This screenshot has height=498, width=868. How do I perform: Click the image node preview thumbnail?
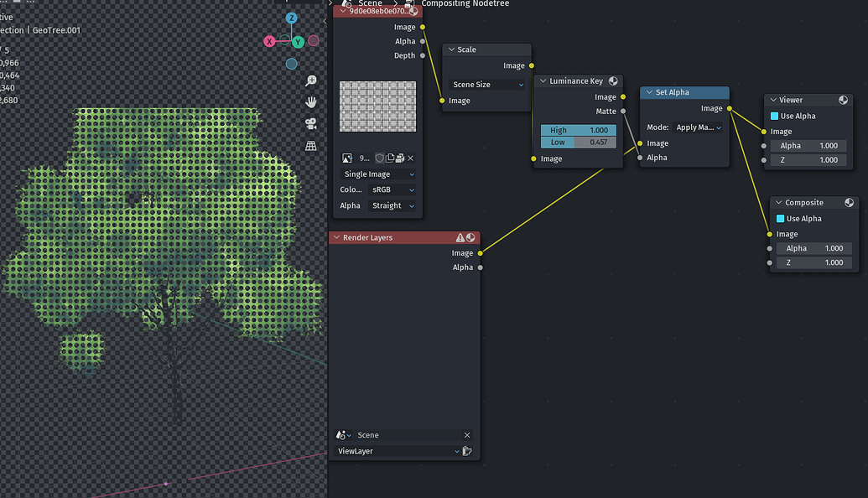[x=377, y=106]
